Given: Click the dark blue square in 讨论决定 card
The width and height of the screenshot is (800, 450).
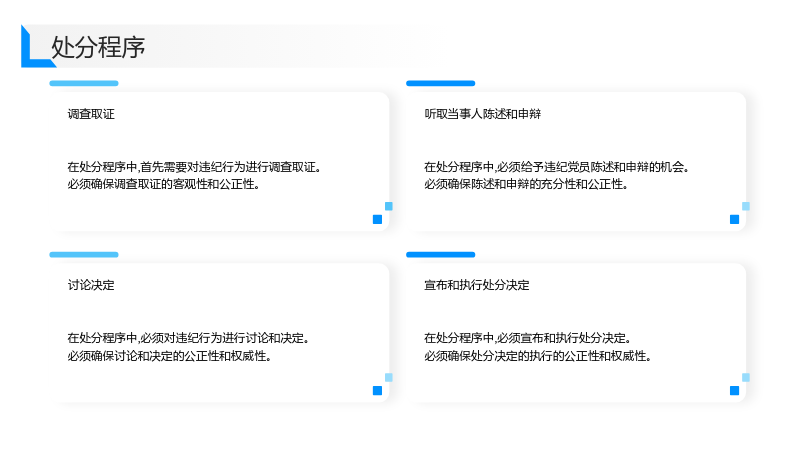Looking at the screenshot, I should pyautogui.click(x=378, y=390).
